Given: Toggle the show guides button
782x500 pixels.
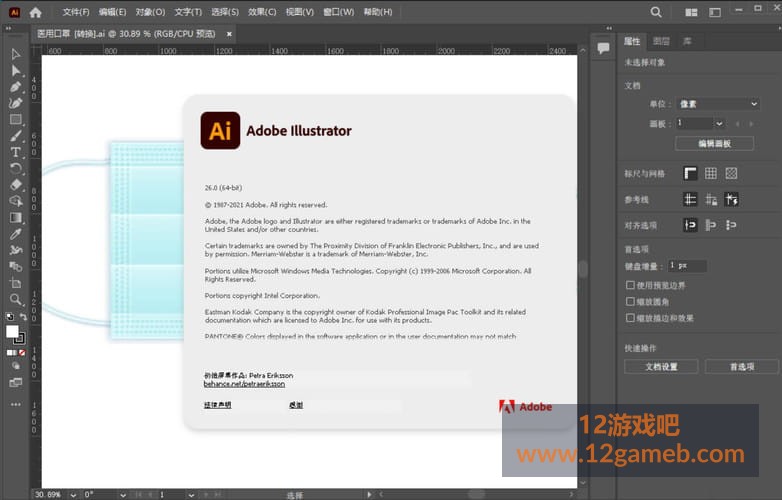Looking at the screenshot, I should pos(690,199).
